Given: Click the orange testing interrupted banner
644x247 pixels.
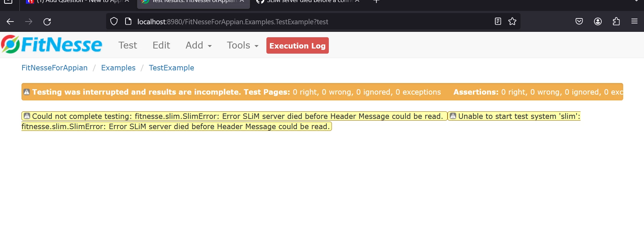Looking at the screenshot, I should pyautogui.click(x=322, y=92).
